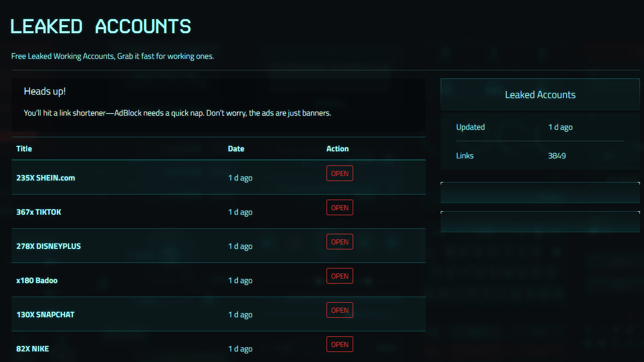644x362 pixels.
Task: Click the LEAKED ACCOUNTS page heading
Action: [101, 26]
